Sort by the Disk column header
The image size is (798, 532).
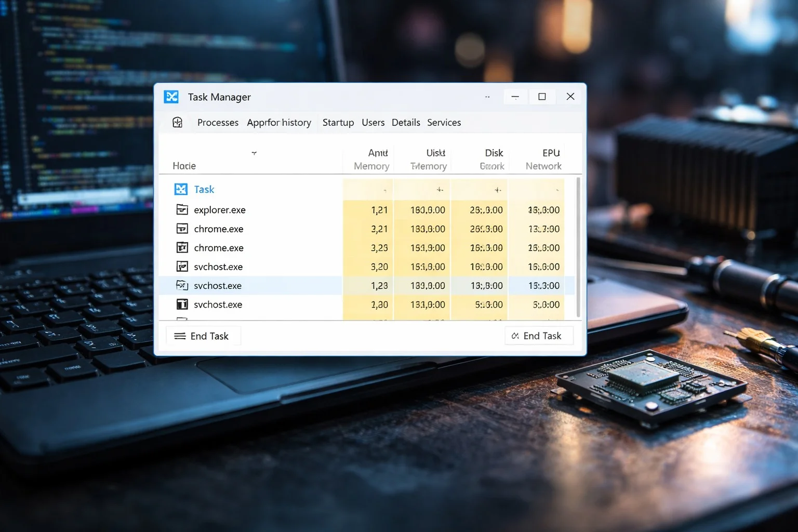492,159
